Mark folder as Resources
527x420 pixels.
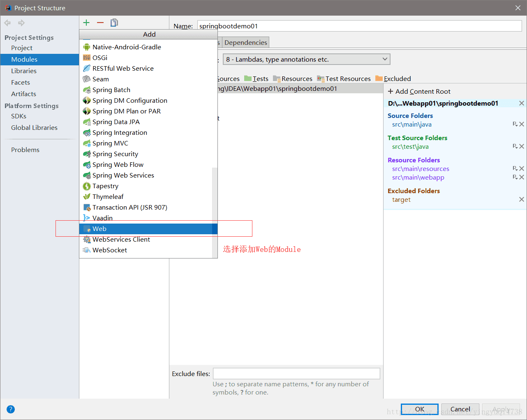tap(293, 78)
